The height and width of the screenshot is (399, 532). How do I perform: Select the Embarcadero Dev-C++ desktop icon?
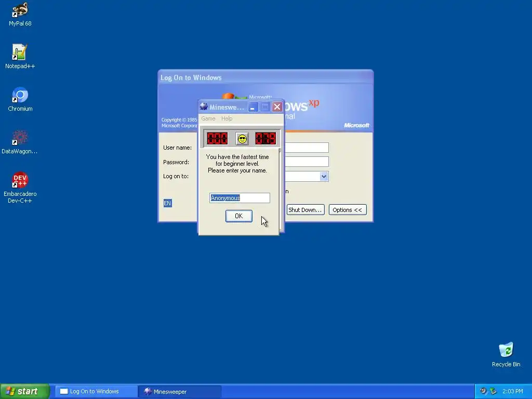point(20,187)
